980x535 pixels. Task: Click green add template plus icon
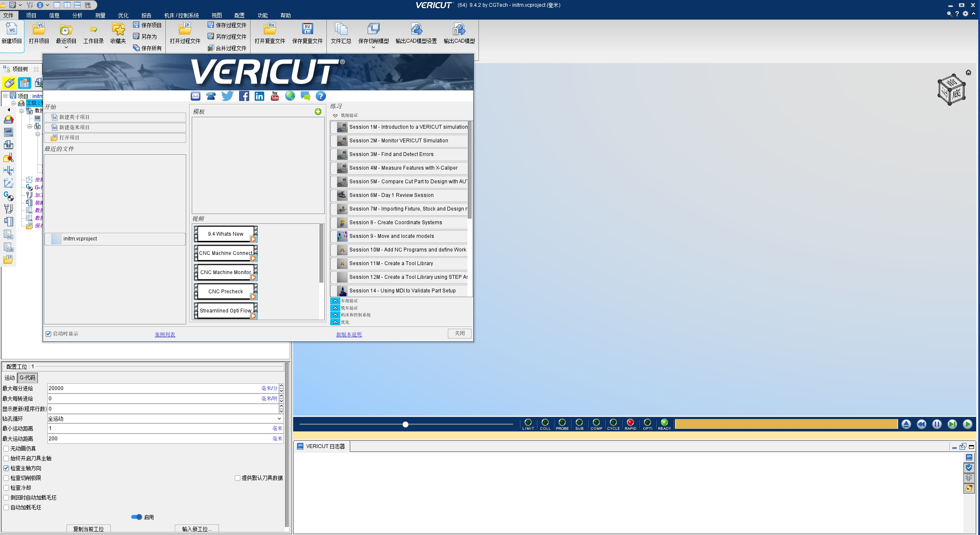coord(318,112)
